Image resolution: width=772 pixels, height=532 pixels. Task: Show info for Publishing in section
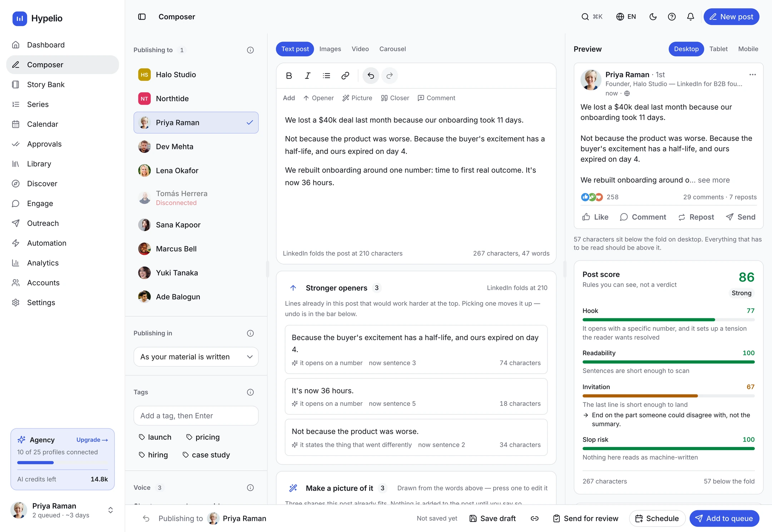(250, 333)
